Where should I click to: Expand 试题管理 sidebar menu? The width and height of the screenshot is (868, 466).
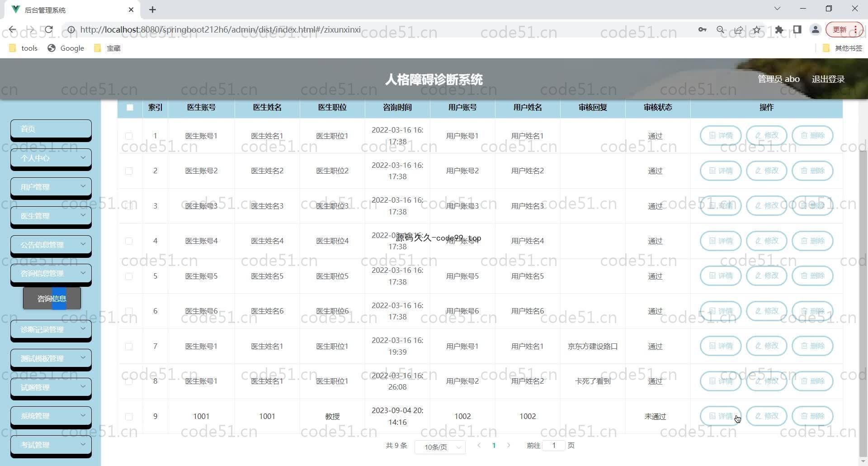point(51,387)
